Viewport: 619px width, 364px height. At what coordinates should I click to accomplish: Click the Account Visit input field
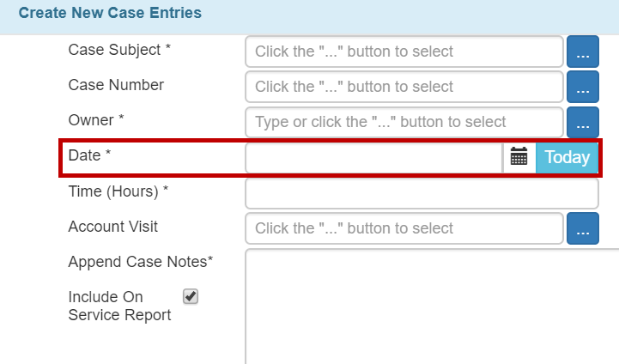pyautogui.click(x=404, y=228)
